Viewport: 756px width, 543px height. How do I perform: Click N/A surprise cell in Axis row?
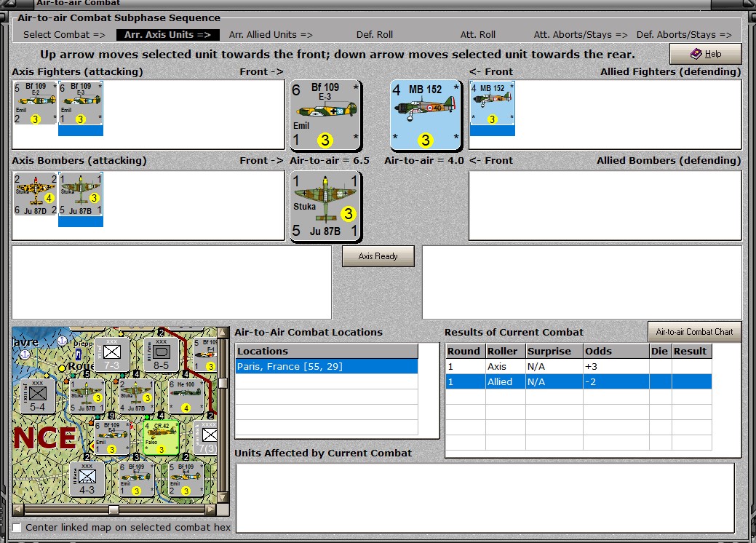554,367
